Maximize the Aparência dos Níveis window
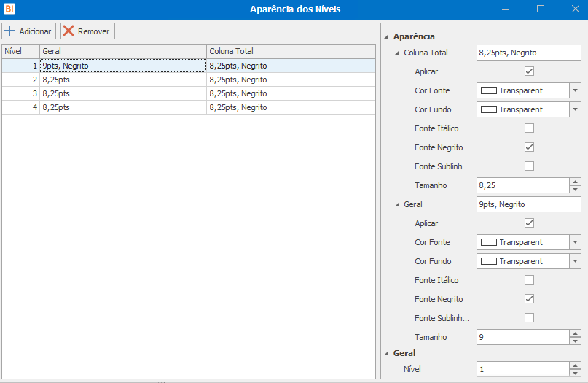588x383 pixels. coord(541,9)
